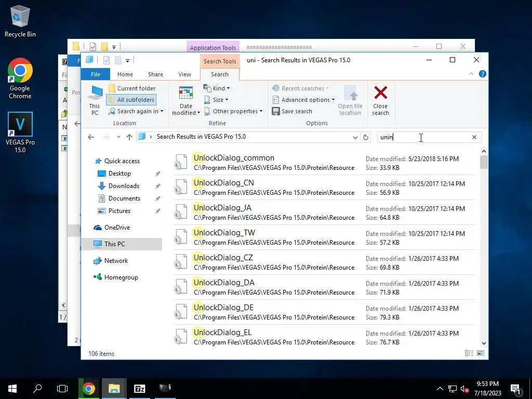The height and width of the screenshot is (399, 532).
Task: Select UnlockDialog_CN file result
Action: 324,187
